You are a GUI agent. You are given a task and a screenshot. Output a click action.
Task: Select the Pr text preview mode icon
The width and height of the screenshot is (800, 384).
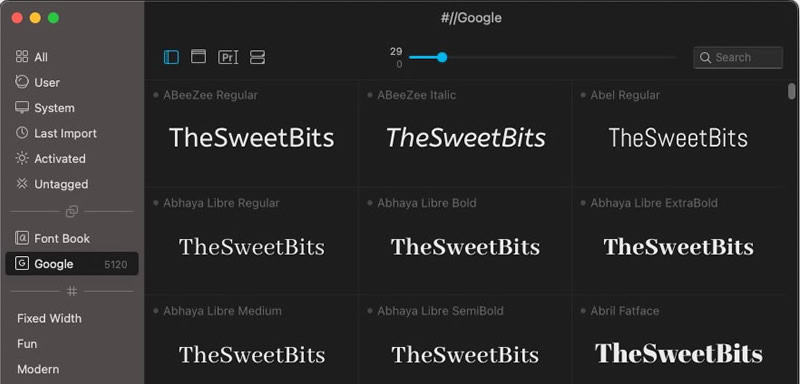(228, 57)
